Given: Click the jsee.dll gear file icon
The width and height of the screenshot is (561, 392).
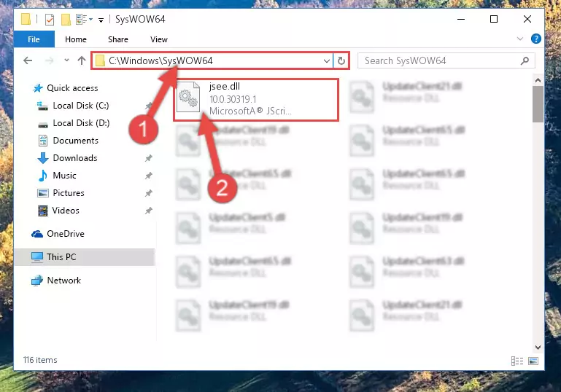Looking at the screenshot, I should pos(188,97).
